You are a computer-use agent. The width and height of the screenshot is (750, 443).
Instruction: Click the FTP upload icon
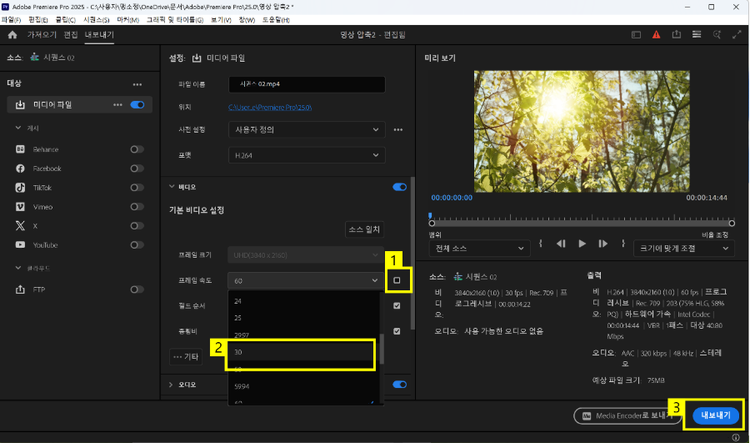[20, 289]
